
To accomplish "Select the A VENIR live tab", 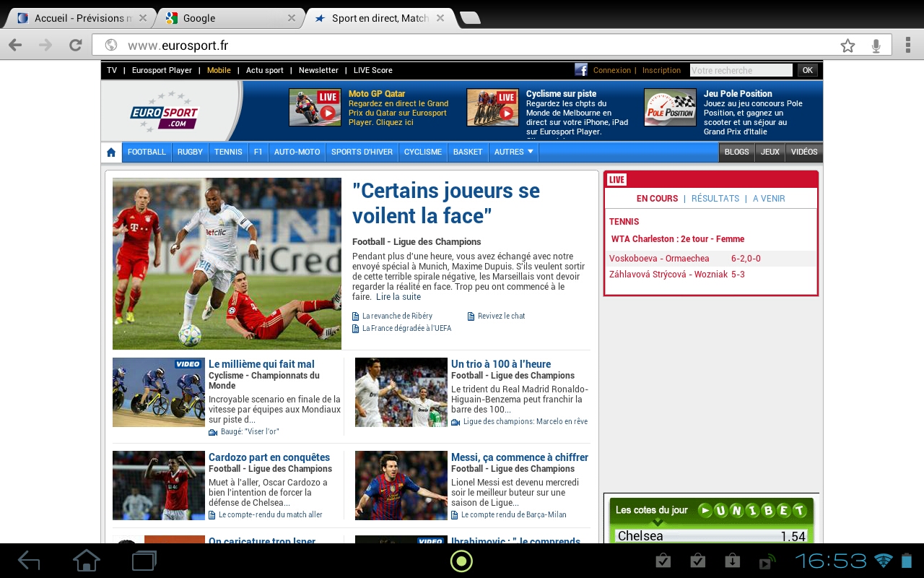I will click(769, 199).
